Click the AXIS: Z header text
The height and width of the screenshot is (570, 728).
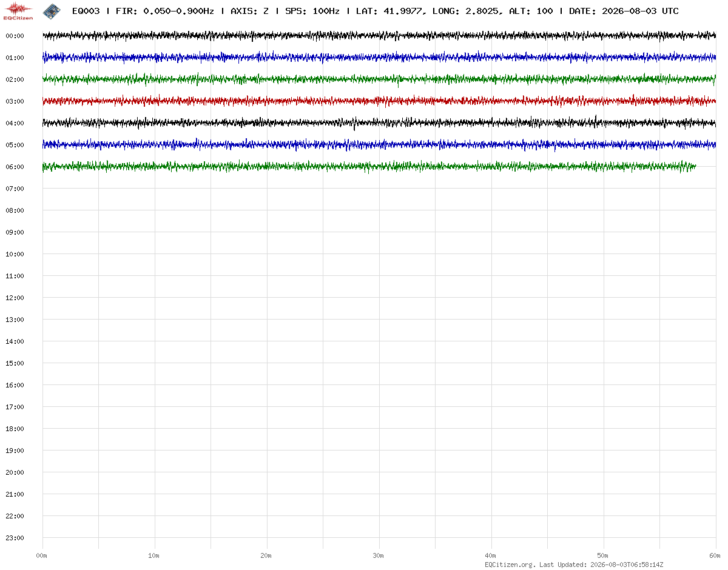pyautogui.click(x=249, y=11)
